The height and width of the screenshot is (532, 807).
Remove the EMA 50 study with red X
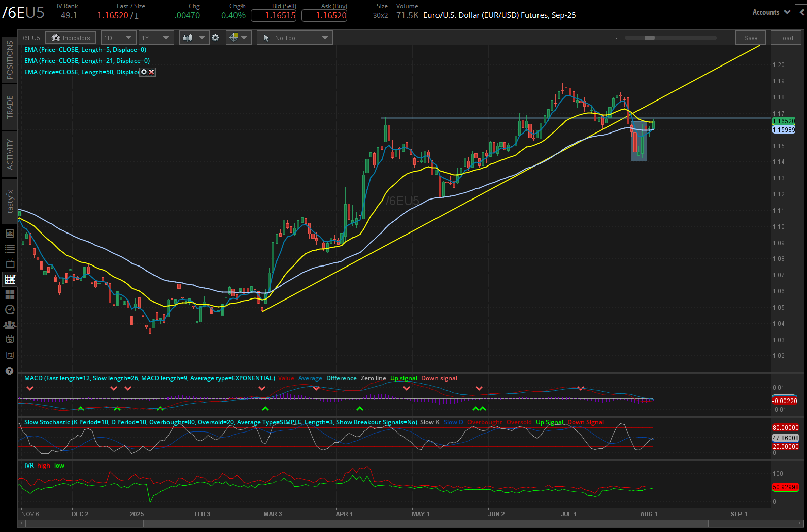pyautogui.click(x=151, y=72)
